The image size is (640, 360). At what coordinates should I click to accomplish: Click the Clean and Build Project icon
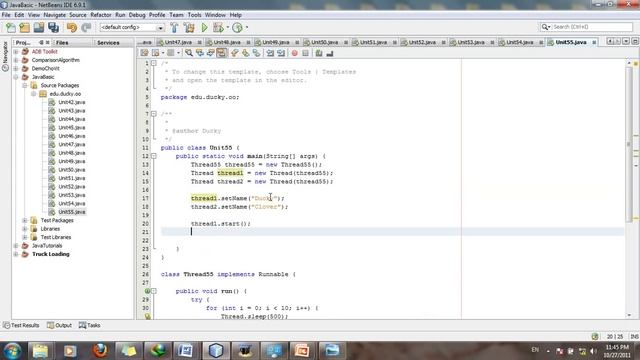click(x=189, y=27)
